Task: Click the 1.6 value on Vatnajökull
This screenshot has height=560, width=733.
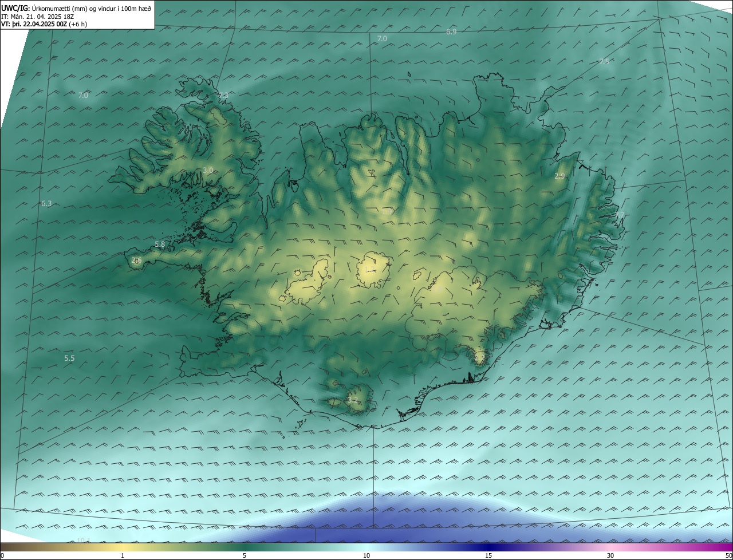Action: (437, 288)
